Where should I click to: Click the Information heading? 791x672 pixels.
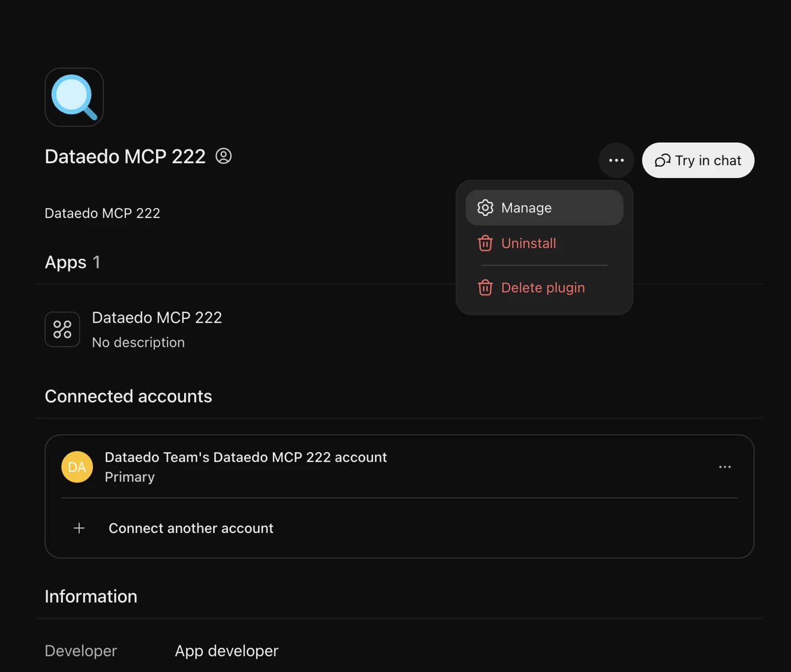click(x=91, y=596)
